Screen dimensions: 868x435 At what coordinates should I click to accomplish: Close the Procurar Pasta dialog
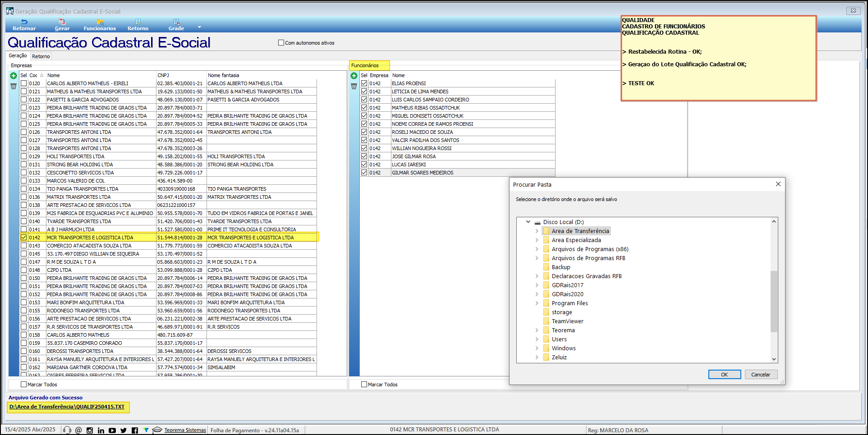[x=778, y=184]
